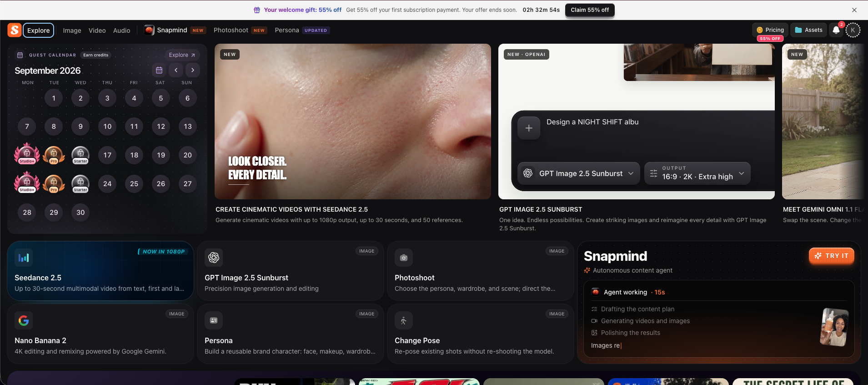Click the quest calendar Explore link

click(182, 55)
